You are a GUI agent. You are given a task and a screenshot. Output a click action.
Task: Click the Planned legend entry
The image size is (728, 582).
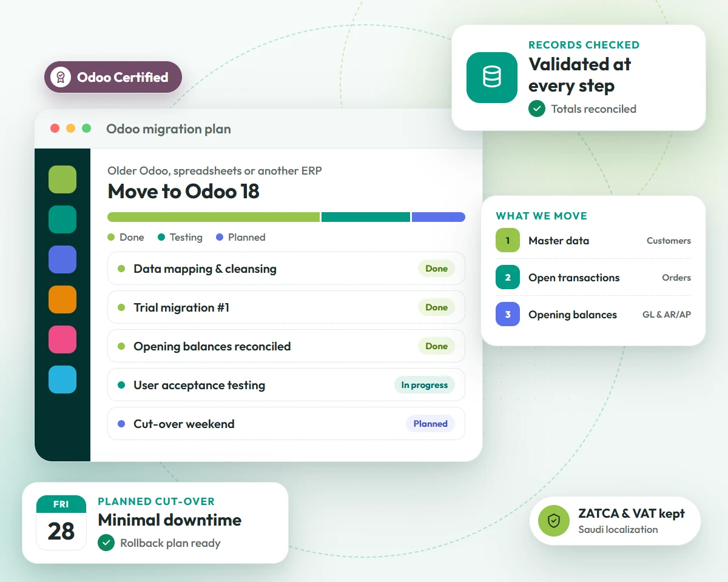241,237
